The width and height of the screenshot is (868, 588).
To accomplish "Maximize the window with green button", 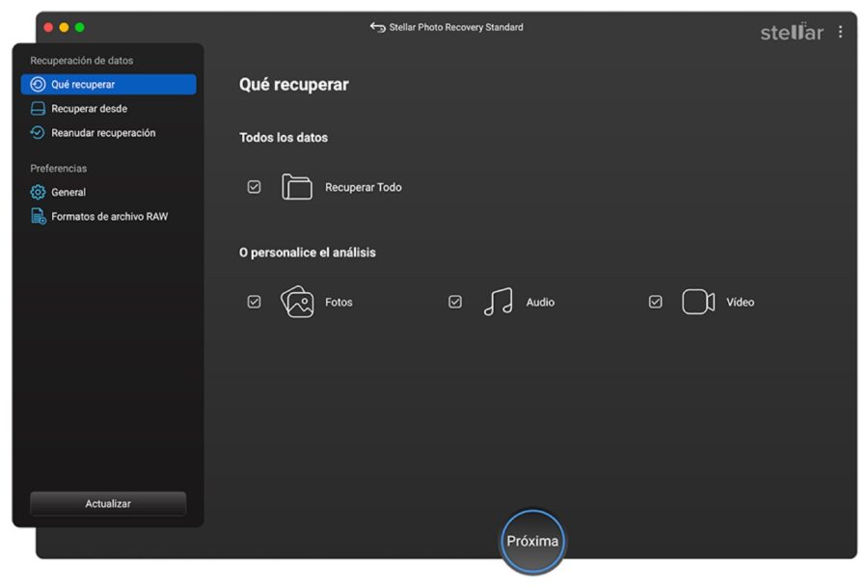I will click(80, 27).
